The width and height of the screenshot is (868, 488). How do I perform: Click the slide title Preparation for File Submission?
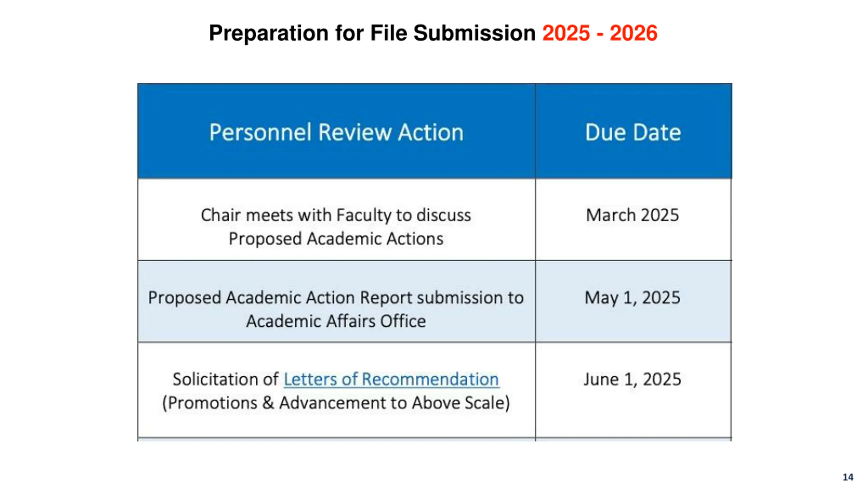[372, 33]
